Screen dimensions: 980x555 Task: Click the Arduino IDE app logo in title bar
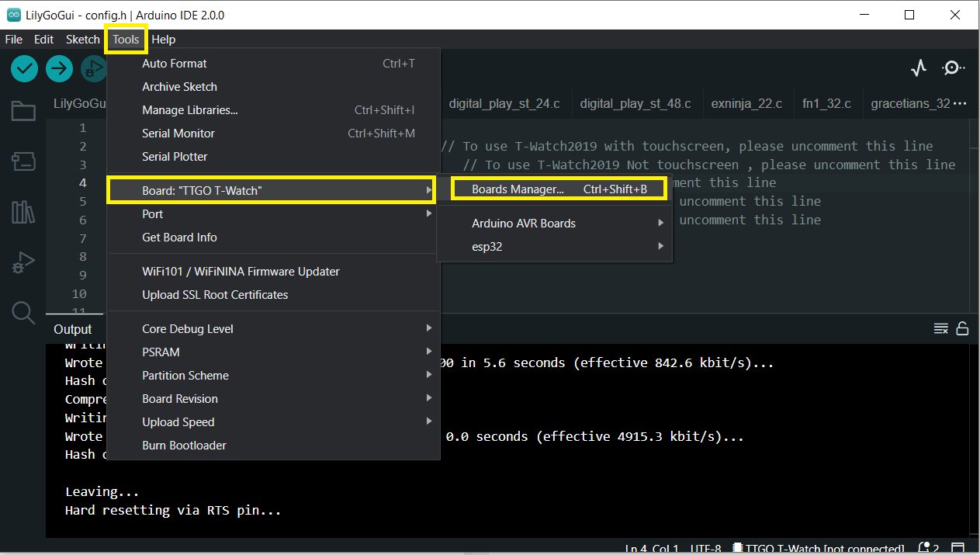click(14, 15)
